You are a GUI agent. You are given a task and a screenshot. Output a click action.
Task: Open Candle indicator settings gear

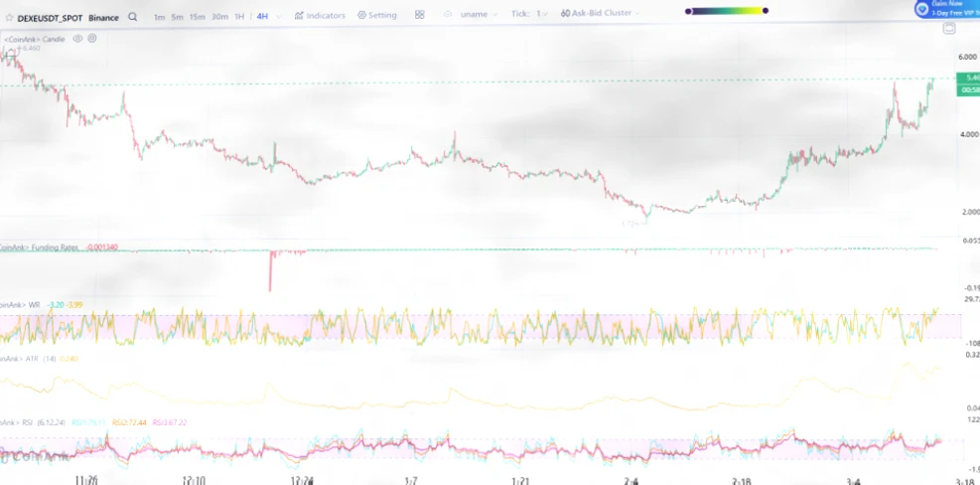tap(92, 39)
